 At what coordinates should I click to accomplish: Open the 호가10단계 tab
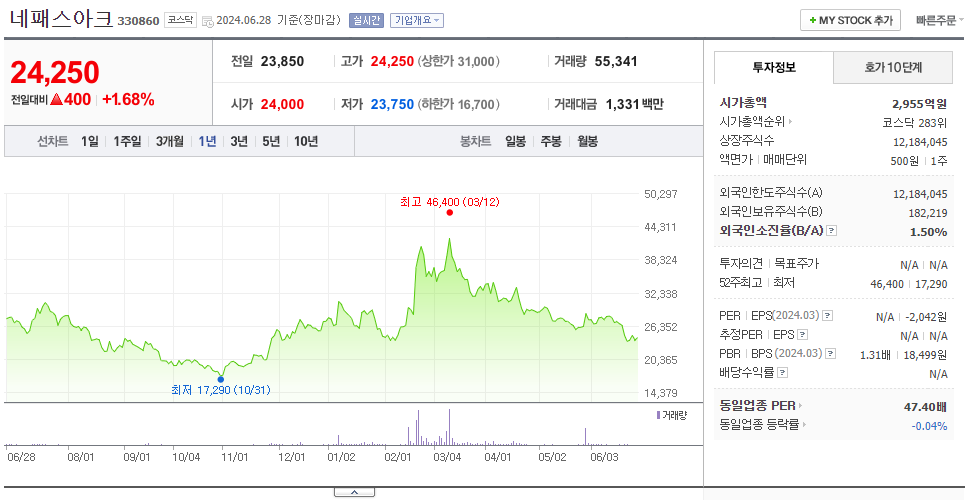pos(893,67)
